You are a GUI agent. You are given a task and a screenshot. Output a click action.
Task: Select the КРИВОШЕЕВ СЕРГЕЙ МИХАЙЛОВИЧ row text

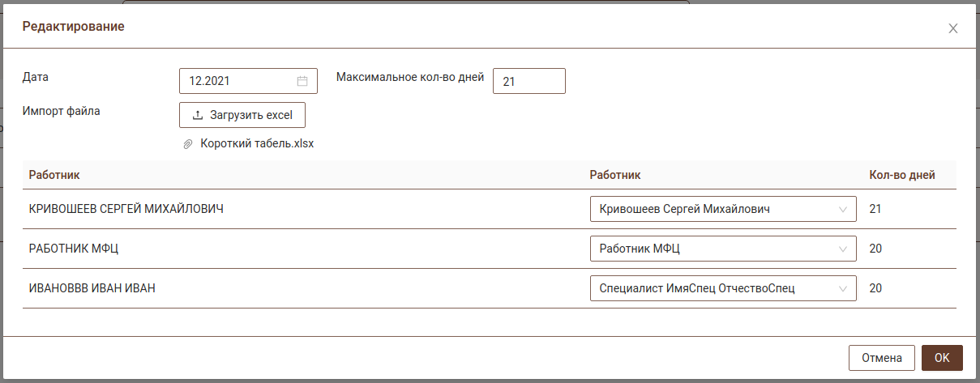pos(126,209)
